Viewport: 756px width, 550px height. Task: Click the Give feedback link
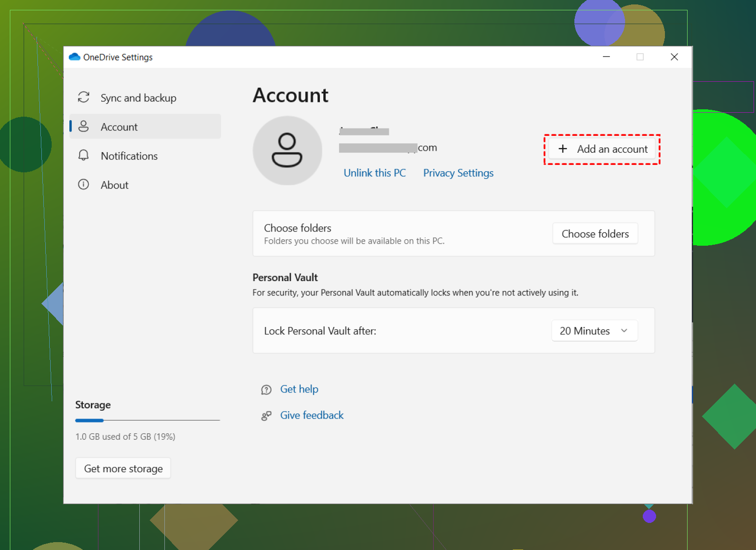[312, 415]
